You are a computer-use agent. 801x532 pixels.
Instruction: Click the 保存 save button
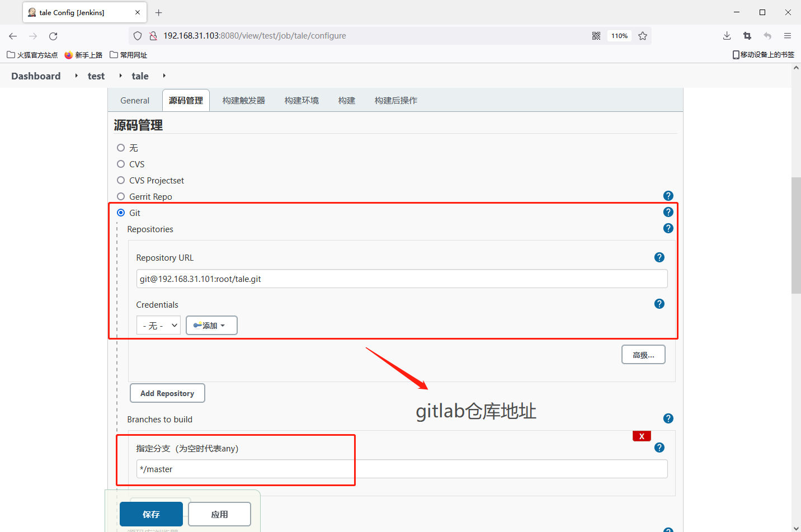(151, 514)
